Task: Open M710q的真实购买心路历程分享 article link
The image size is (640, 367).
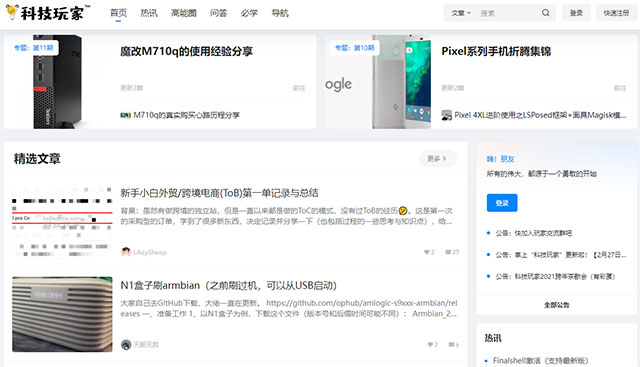Action: click(187, 115)
